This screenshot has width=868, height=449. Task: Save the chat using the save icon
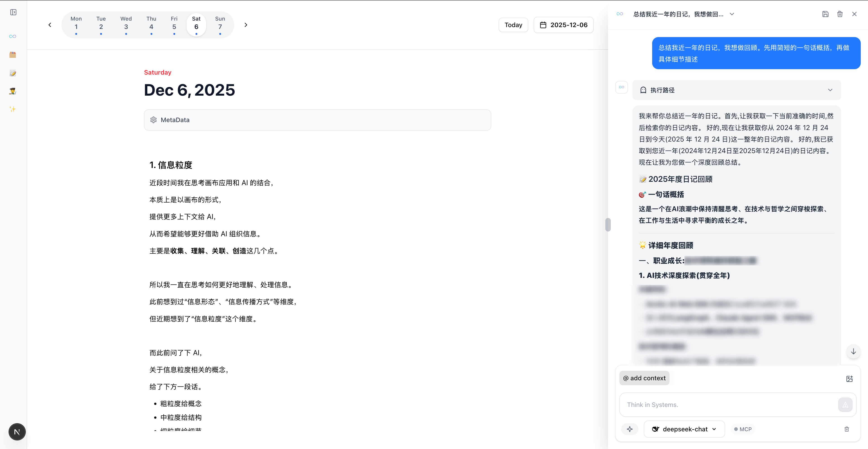coord(825,14)
